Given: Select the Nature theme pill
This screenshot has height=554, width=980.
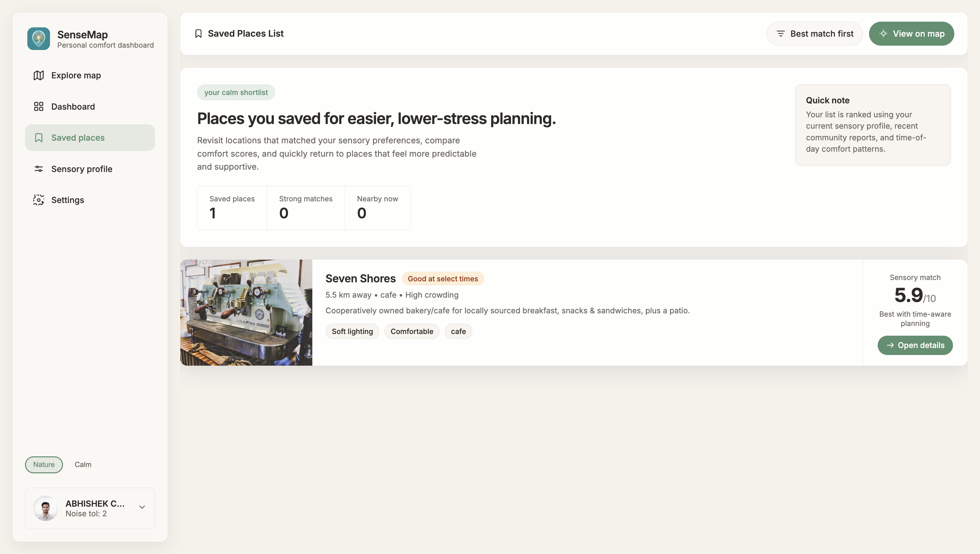Looking at the screenshot, I should click(44, 464).
